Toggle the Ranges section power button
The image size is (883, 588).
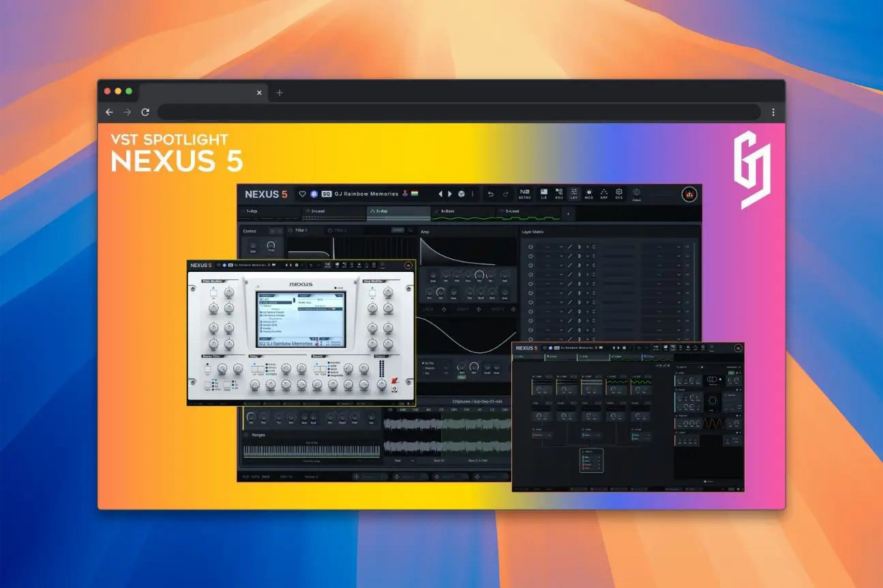[x=246, y=435]
